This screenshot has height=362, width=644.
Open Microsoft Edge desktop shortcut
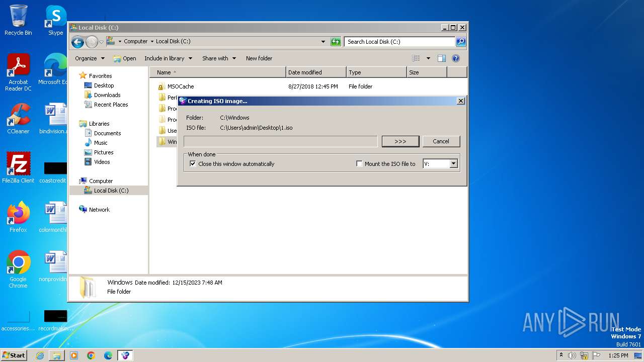53,69
